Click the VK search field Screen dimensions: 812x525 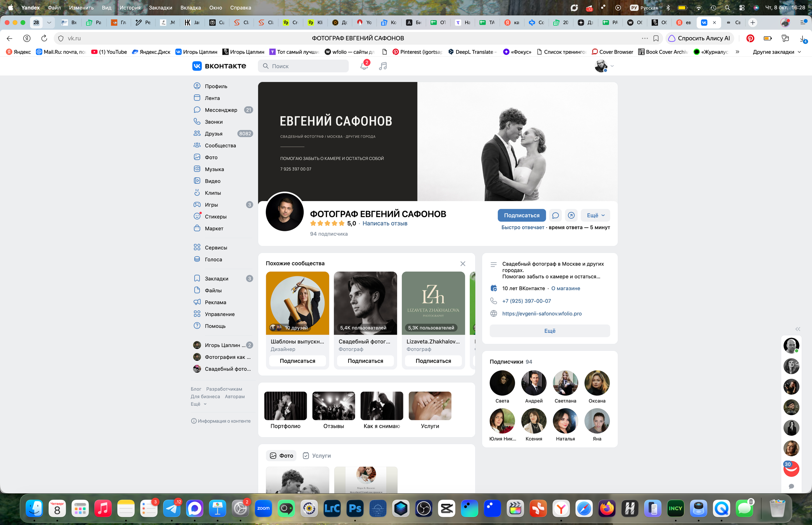click(303, 66)
